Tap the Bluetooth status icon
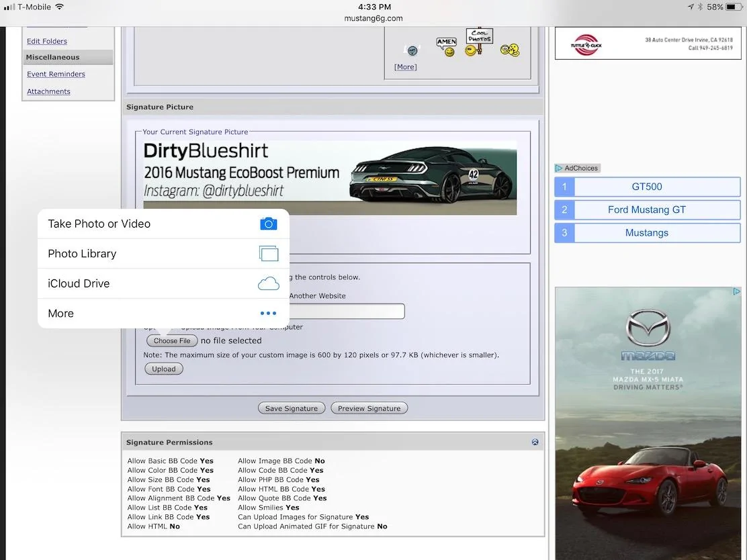The width and height of the screenshot is (747, 560). (700, 7)
